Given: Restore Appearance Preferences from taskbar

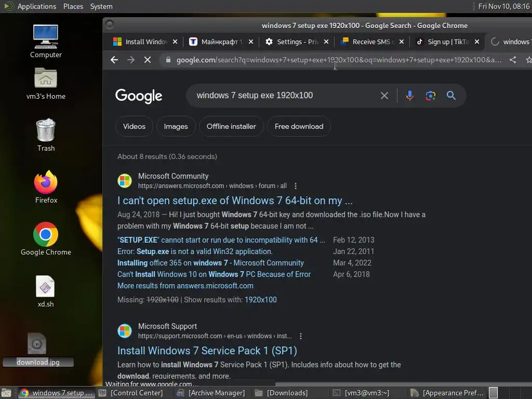Looking at the screenshot, I should click(x=446, y=393).
